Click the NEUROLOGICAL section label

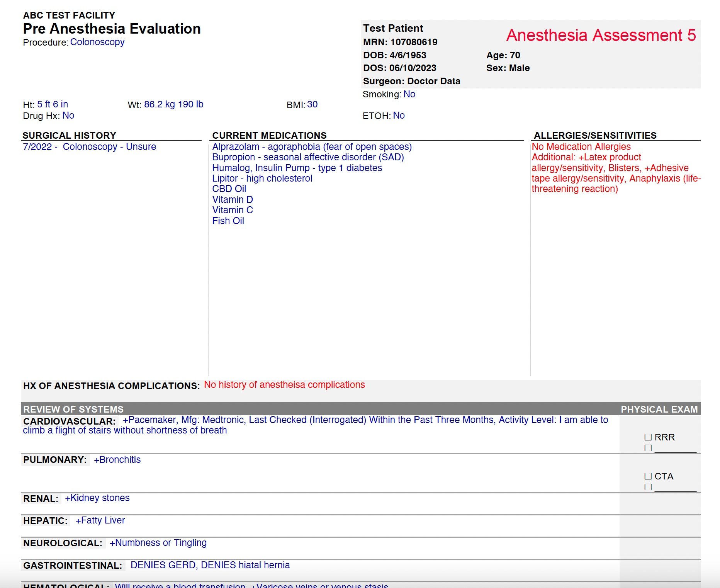click(x=63, y=543)
